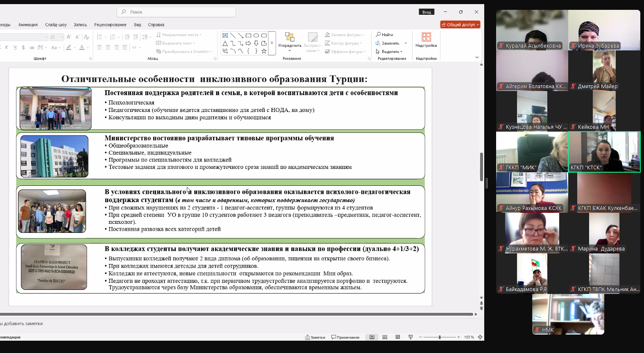Switch to slide sorter view
Viewport: 644px width, 353px height.
(385, 337)
